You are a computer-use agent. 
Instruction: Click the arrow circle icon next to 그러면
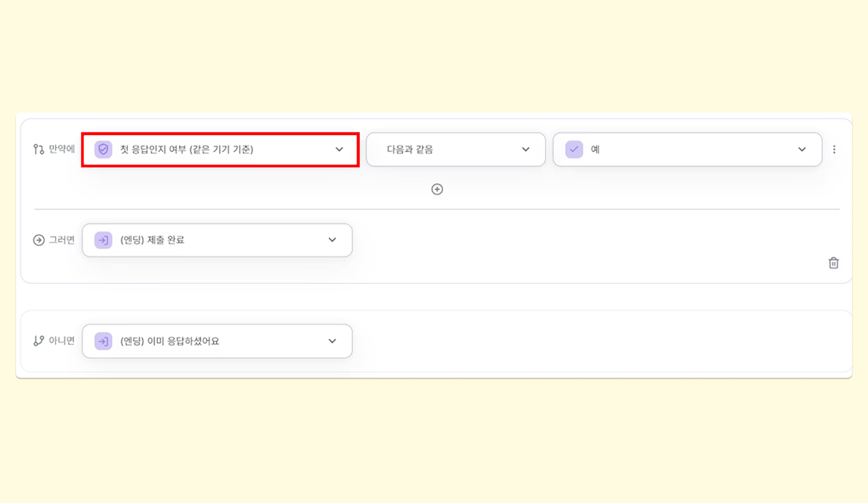(x=39, y=240)
